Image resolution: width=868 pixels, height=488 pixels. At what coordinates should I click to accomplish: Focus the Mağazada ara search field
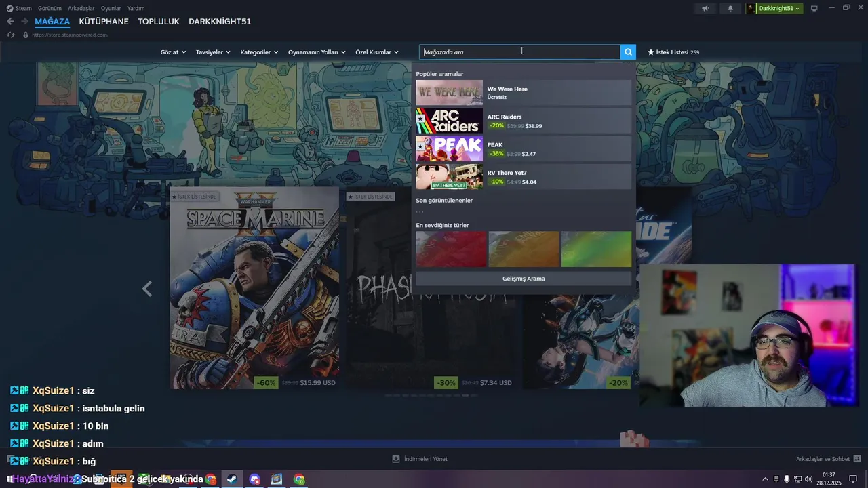click(519, 52)
